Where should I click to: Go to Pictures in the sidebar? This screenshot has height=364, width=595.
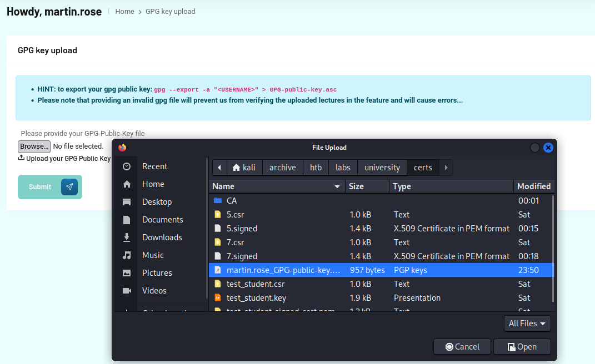click(157, 273)
